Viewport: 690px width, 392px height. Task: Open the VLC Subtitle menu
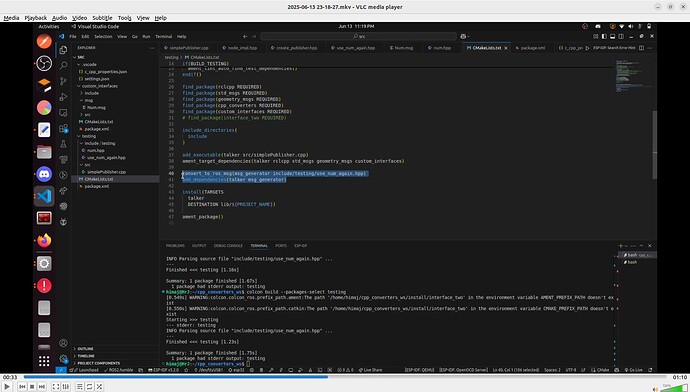[102, 18]
